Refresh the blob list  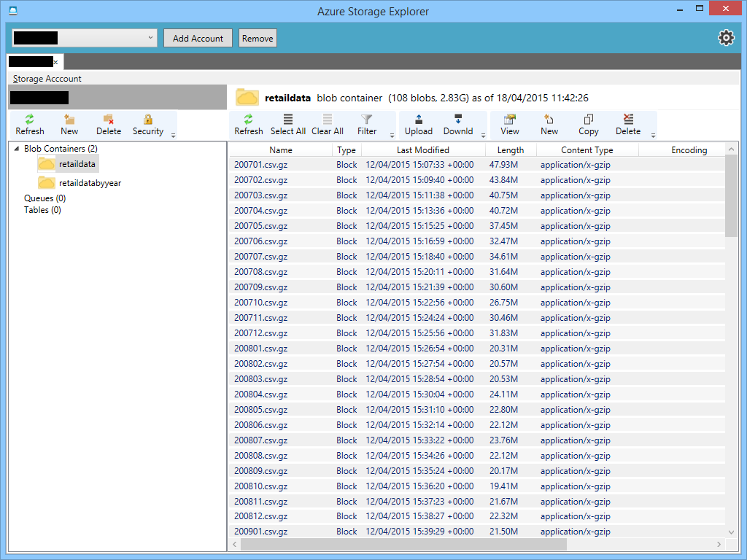(x=248, y=125)
